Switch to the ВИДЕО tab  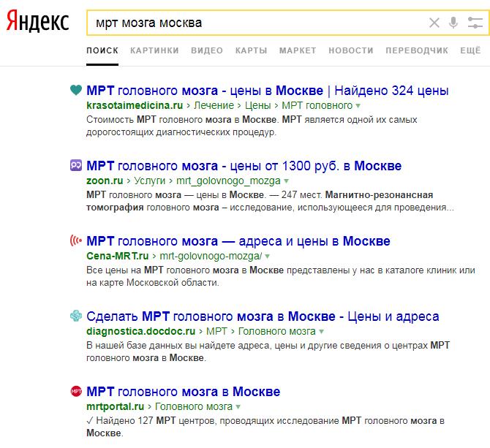207,50
